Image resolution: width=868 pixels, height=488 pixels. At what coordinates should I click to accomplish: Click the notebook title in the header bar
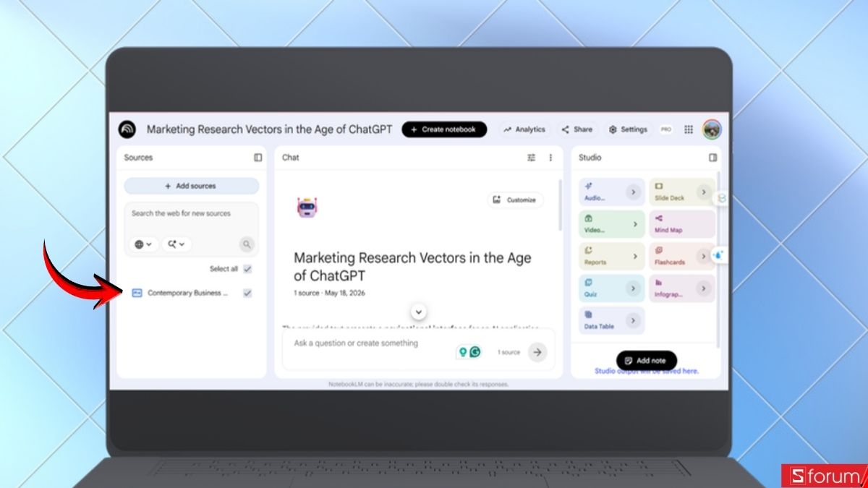click(x=269, y=129)
